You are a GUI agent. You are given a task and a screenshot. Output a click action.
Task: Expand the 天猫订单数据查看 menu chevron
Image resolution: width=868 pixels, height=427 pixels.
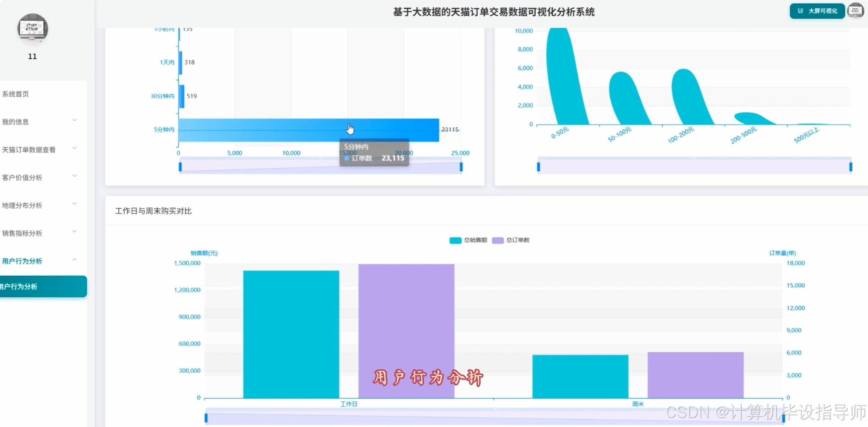[74, 148]
